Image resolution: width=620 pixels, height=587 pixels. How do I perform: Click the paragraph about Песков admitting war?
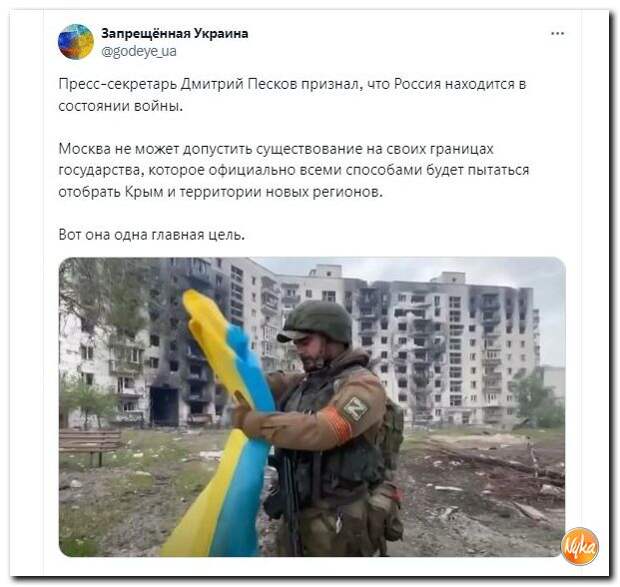[292, 95]
